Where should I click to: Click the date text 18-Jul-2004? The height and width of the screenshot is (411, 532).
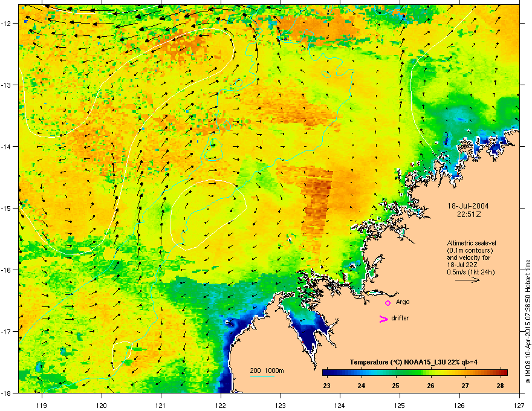pos(468,206)
